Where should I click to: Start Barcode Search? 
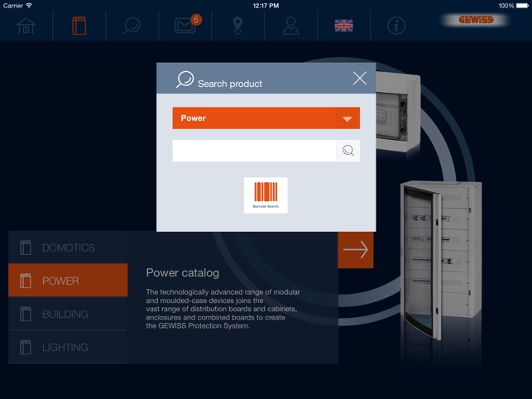point(266,195)
